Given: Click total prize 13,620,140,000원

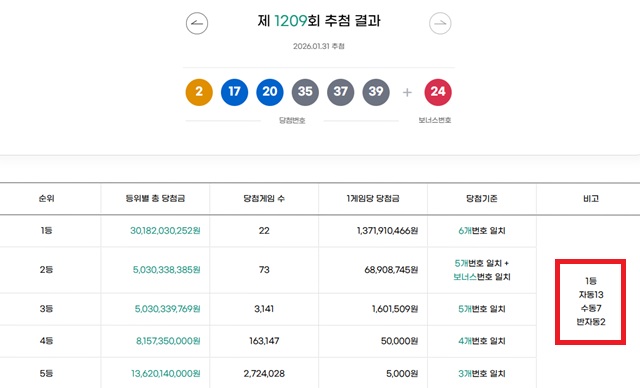Looking at the screenshot, I should tap(166, 373).
